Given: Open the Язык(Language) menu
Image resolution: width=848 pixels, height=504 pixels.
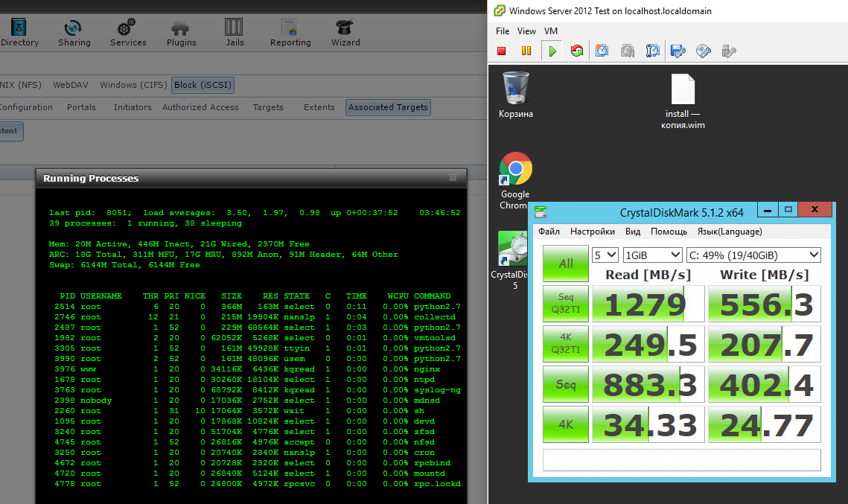Looking at the screenshot, I should (730, 232).
